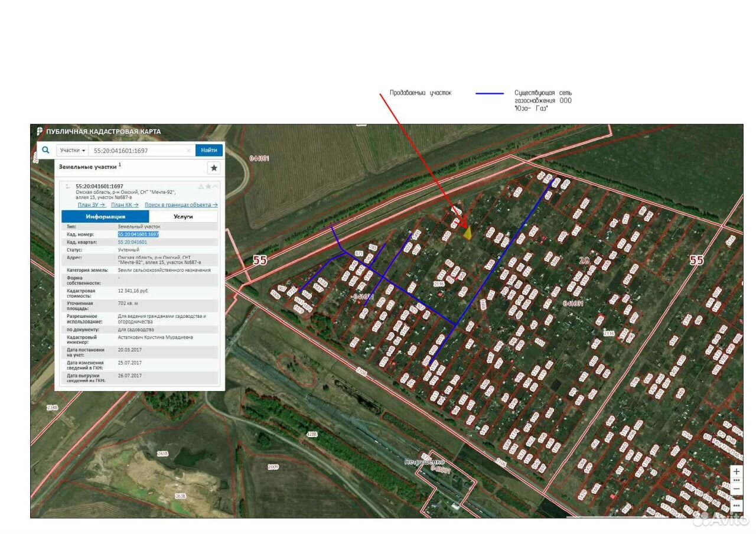Click the date 26.07.2017
Viewport: 756px width, 534px height.
pyautogui.click(x=130, y=376)
